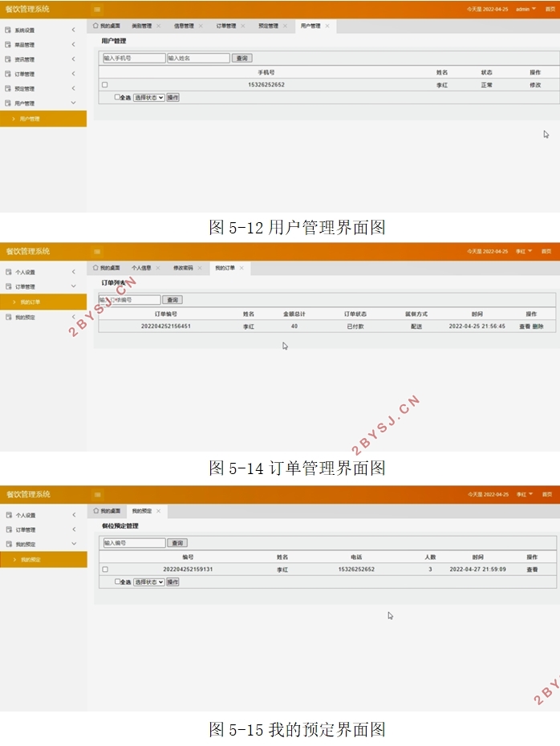This screenshot has width=560, height=746.
Task: Click the 输入编号 input field in reservation screenshot
Action: pyautogui.click(x=135, y=543)
